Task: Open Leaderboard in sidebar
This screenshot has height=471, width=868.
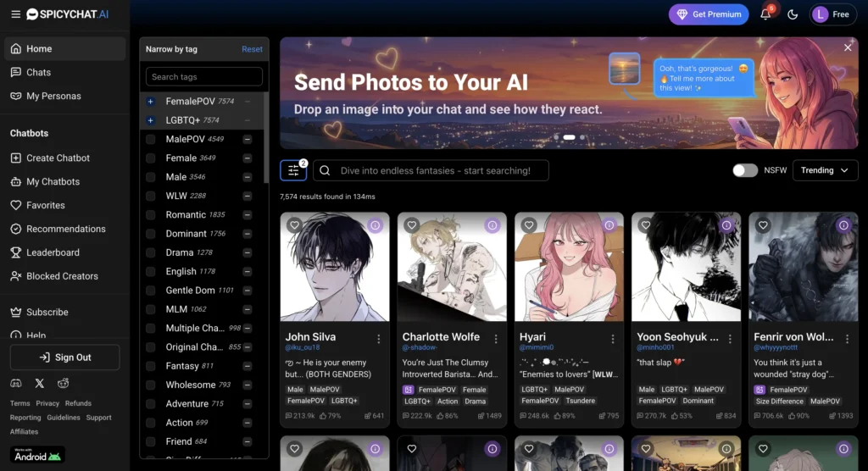Action: pyautogui.click(x=64, y=252)
